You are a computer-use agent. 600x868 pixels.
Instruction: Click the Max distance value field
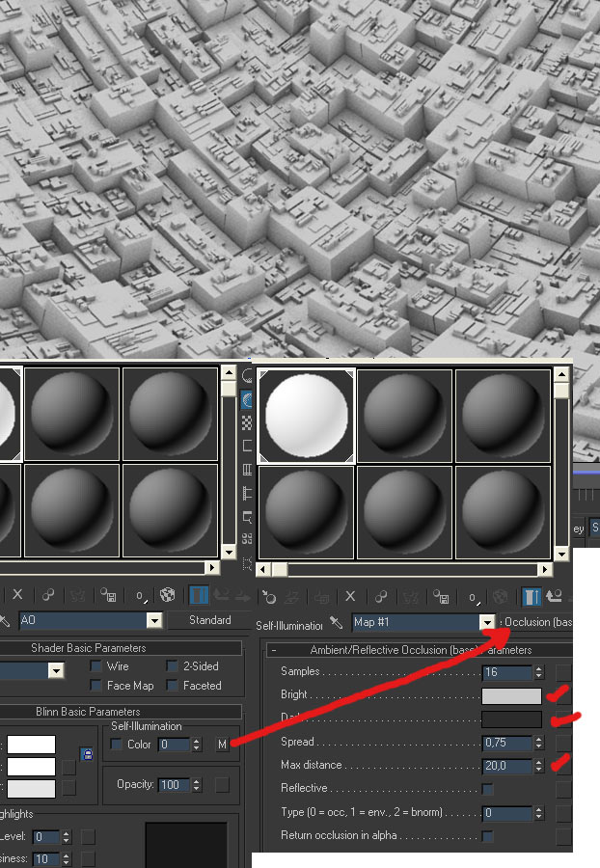(x=508, y=766)
